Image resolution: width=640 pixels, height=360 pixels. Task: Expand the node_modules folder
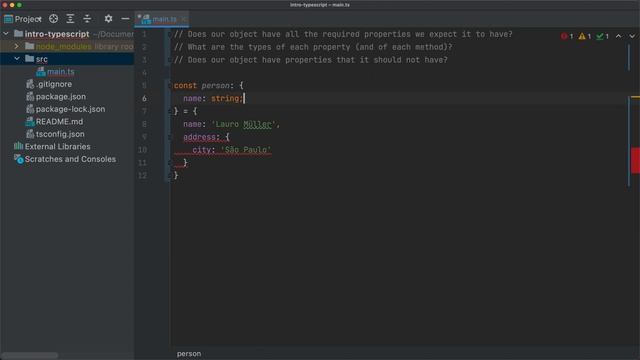click(x=16, y=47)
